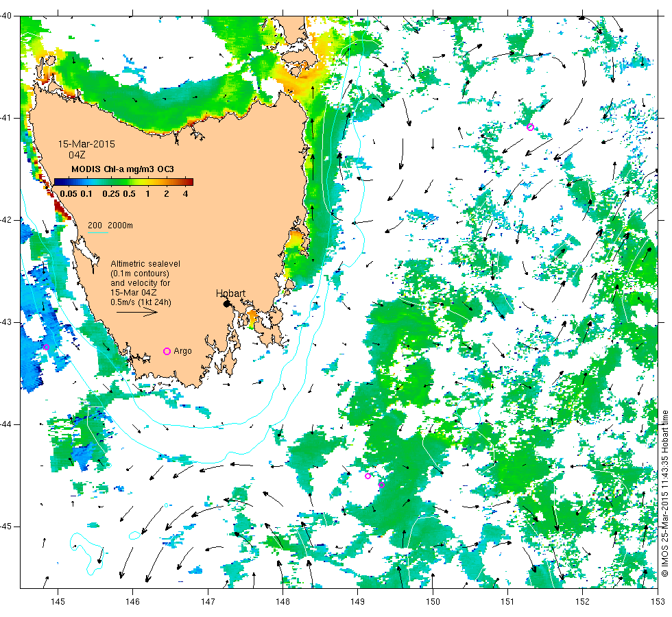This screenshot has width=672, height=617.
Task: Click the 153 longitude axis label
Action: tap(658, 602)
